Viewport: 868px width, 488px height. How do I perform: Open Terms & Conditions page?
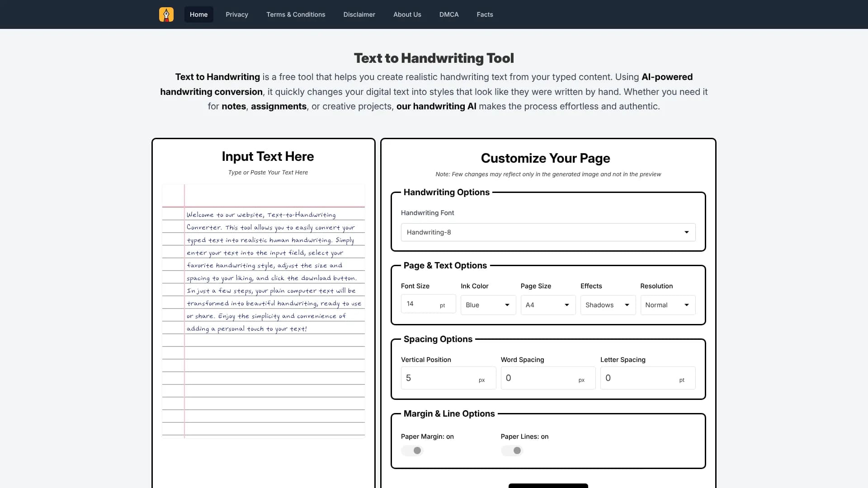pos(296,14)
